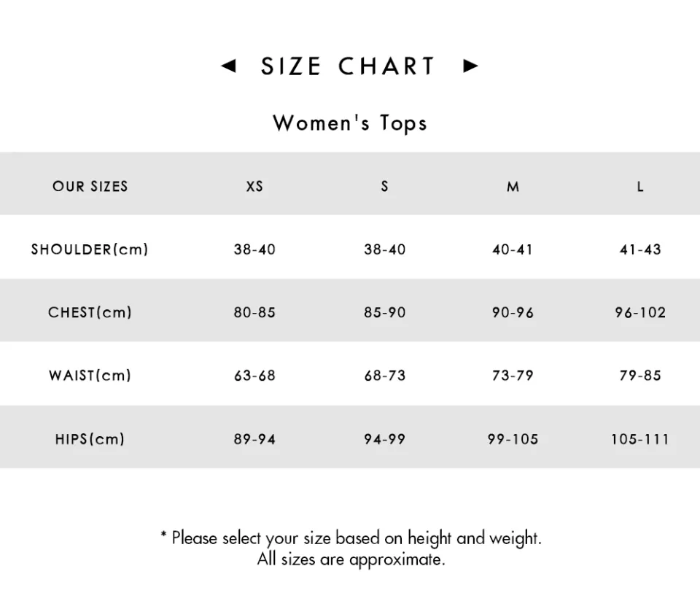Select the 99-105 hips value for M
Viewport: 700px width, 593px height.
point(513,439)
